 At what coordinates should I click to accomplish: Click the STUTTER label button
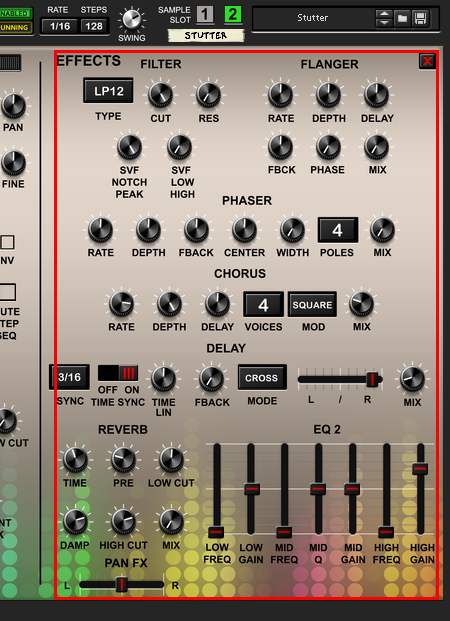(x=206, y=36)
